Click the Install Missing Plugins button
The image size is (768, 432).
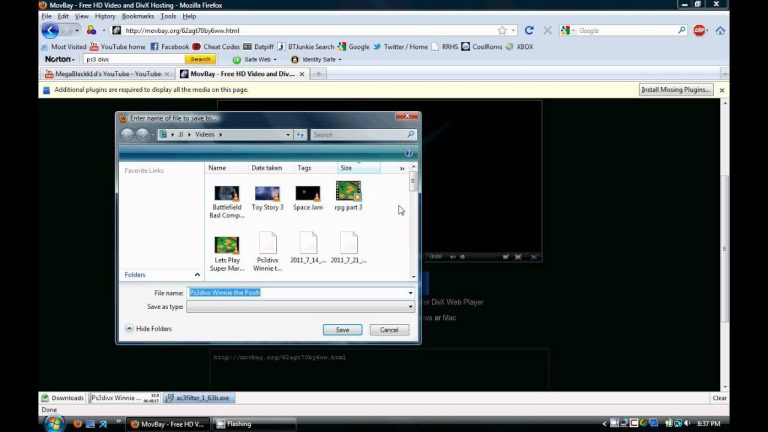pyautogui.click(x=676, y=90)
